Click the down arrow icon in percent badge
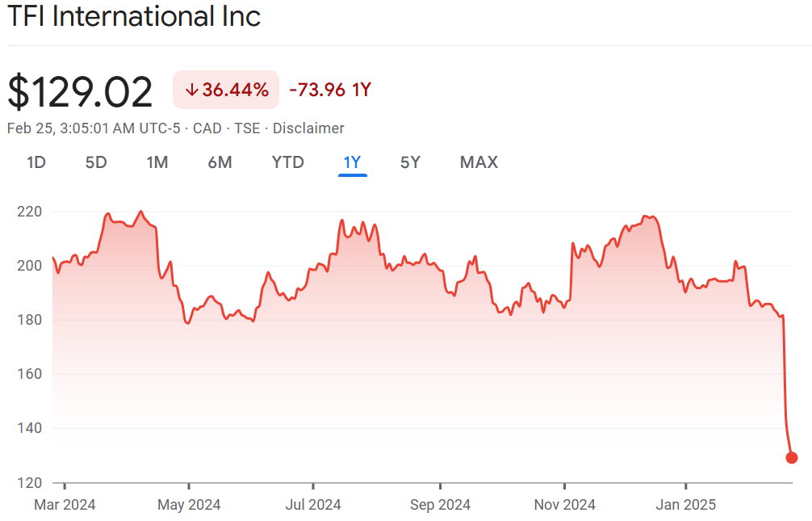Screen dimensions: 812x521 (x=191, y=90)
